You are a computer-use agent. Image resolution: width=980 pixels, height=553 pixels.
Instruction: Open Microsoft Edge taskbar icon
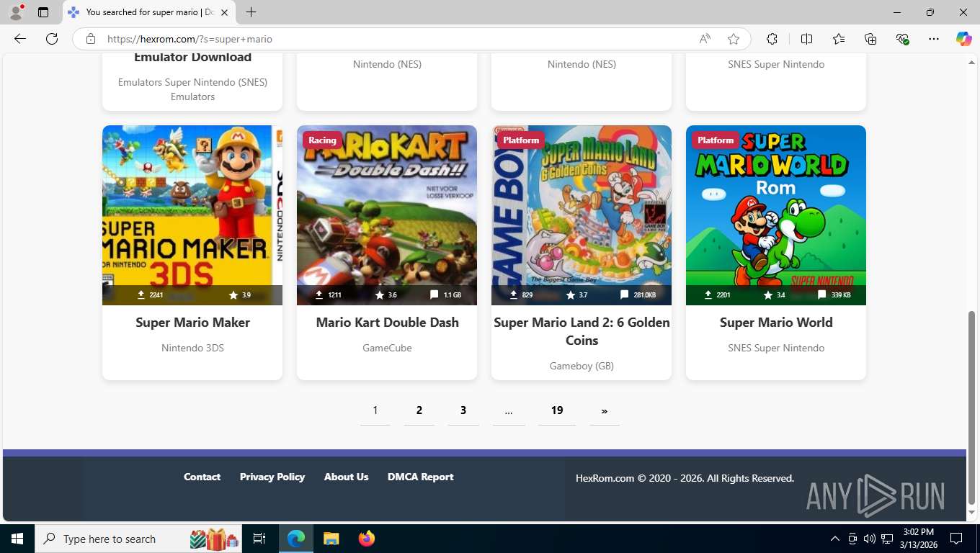point(296,539)
